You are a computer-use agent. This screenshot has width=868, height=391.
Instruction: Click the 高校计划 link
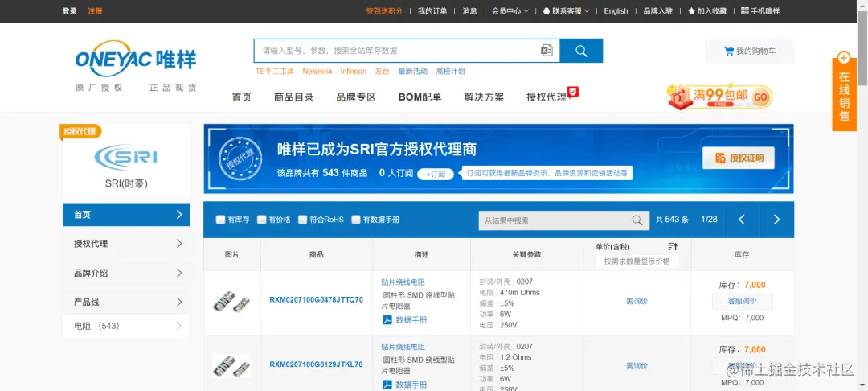(451, 71)
